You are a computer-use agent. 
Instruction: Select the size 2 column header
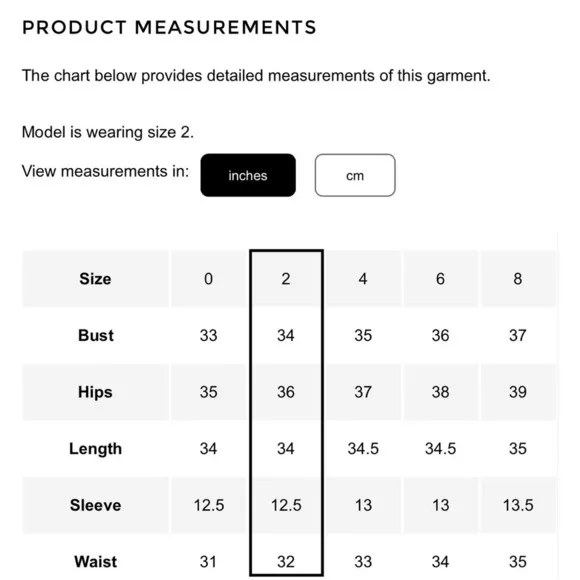tap(286, 279)
